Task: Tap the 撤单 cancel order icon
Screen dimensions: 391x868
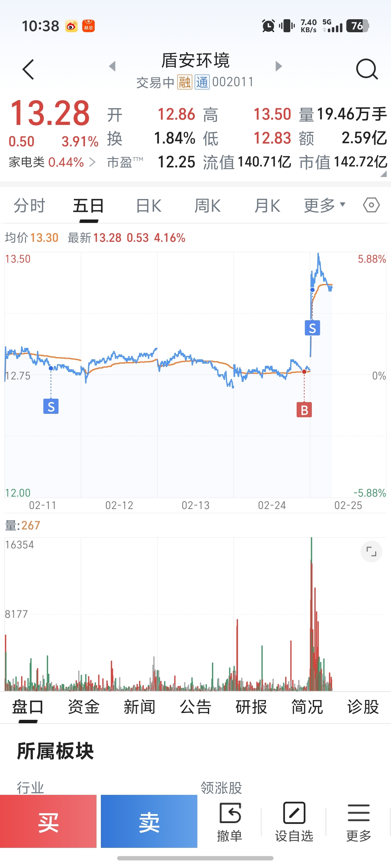Action: [x=230, y=821]
